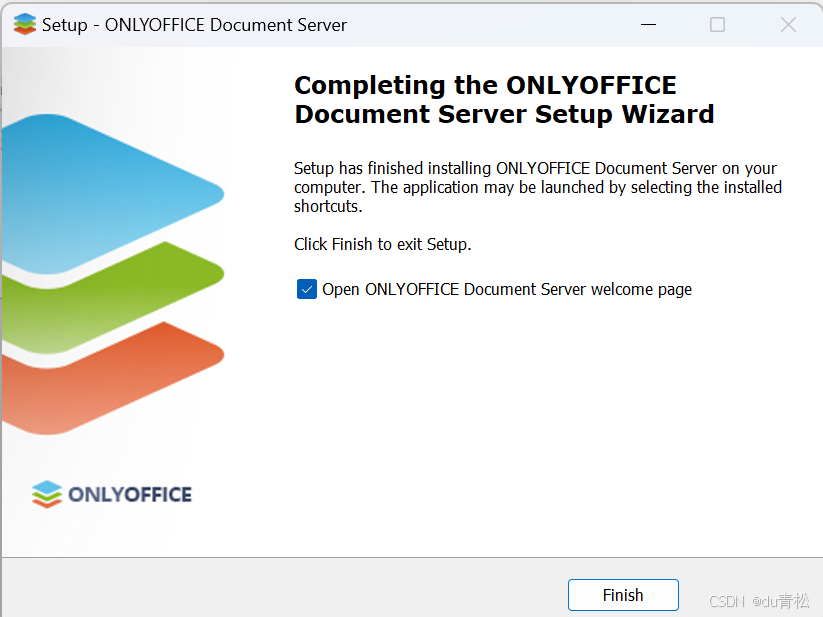Click the 'Setup - ONLYOFFICE Document Server' title text
Viewport: 823px width, 617px height.
tap(194, 25)
